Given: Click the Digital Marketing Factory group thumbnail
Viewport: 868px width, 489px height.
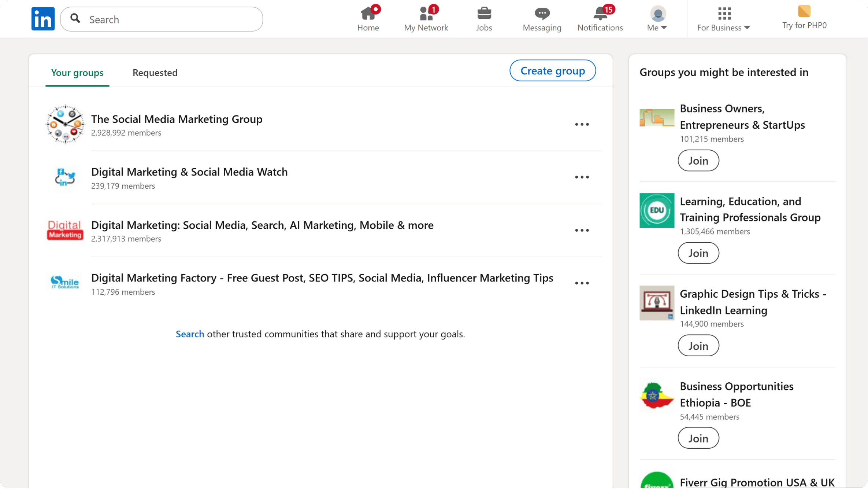Looking at the screenshot, I should click(x=65, y=282).
